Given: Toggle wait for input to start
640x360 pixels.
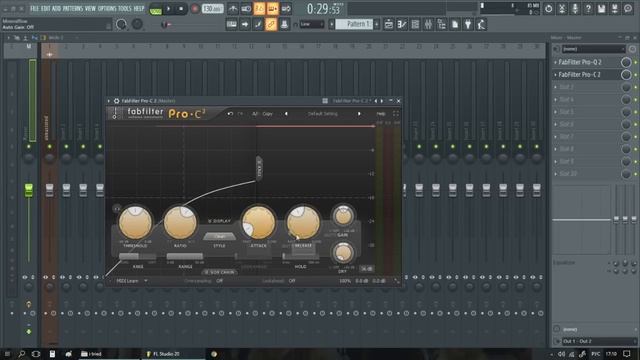Looking at the screenshot, I should click(x=246, y=9).
